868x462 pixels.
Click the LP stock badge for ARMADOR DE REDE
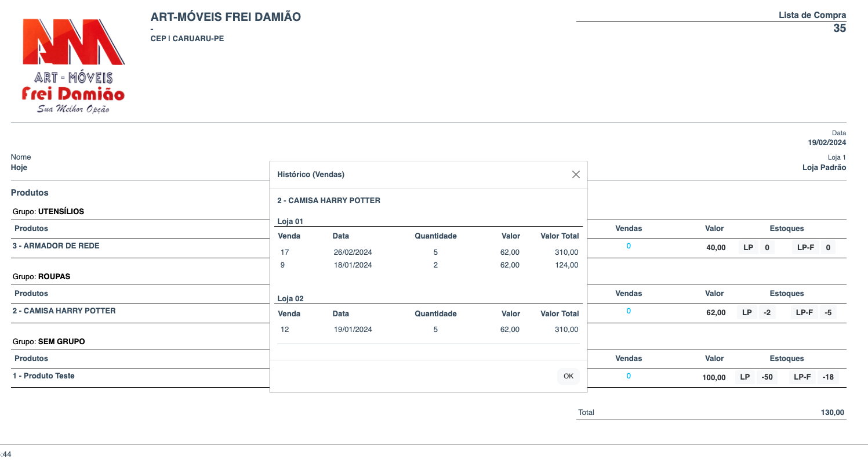click(x=757, y=248)
